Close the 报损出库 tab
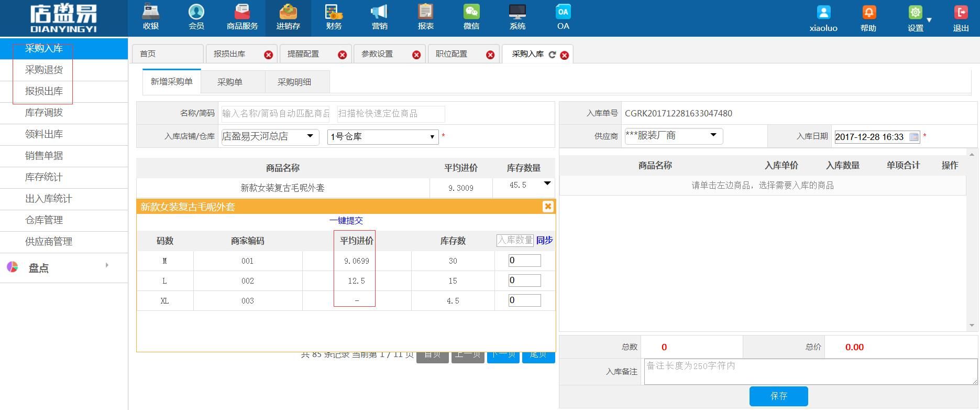Screen dimensions: 980x410 [x=268, y=55]
